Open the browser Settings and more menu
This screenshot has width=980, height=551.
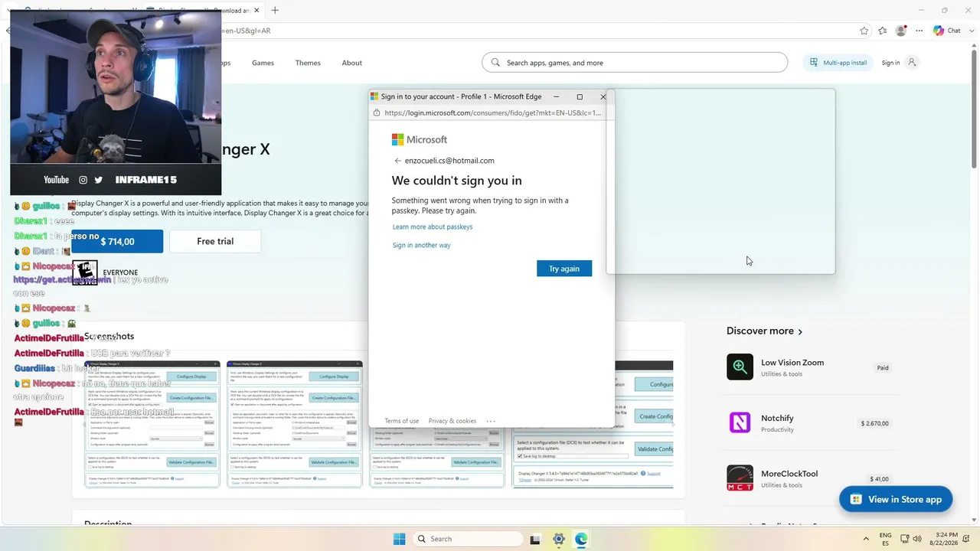pyautogui.click(x=920, y=31)
